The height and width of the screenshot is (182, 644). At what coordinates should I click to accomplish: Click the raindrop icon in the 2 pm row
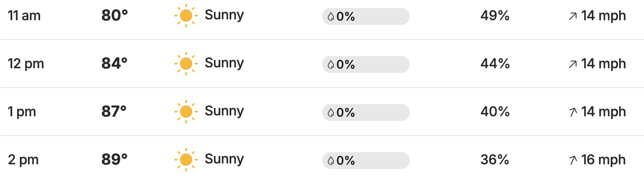(331, 161)
